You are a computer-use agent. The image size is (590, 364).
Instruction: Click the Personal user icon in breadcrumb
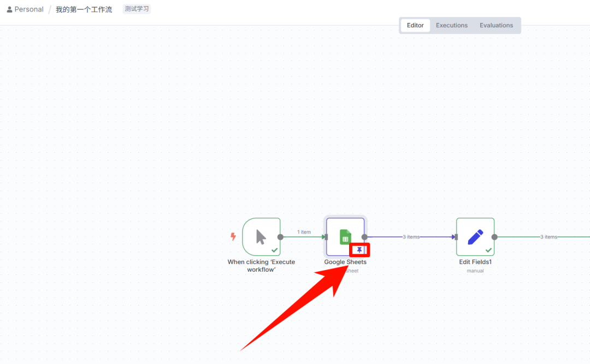(9, 9)
